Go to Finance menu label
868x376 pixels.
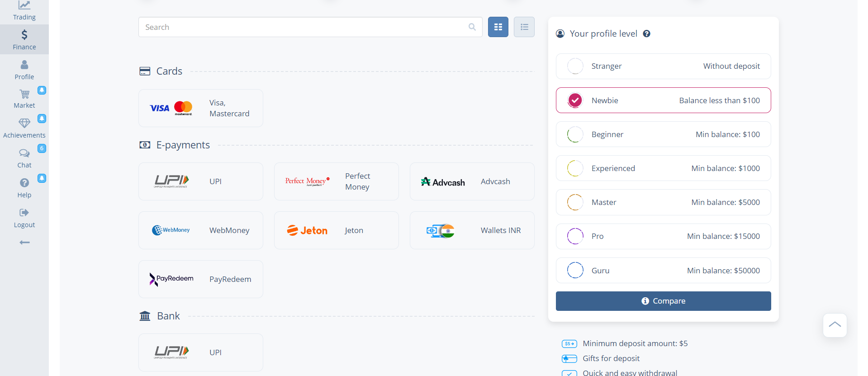pos(24,47)
